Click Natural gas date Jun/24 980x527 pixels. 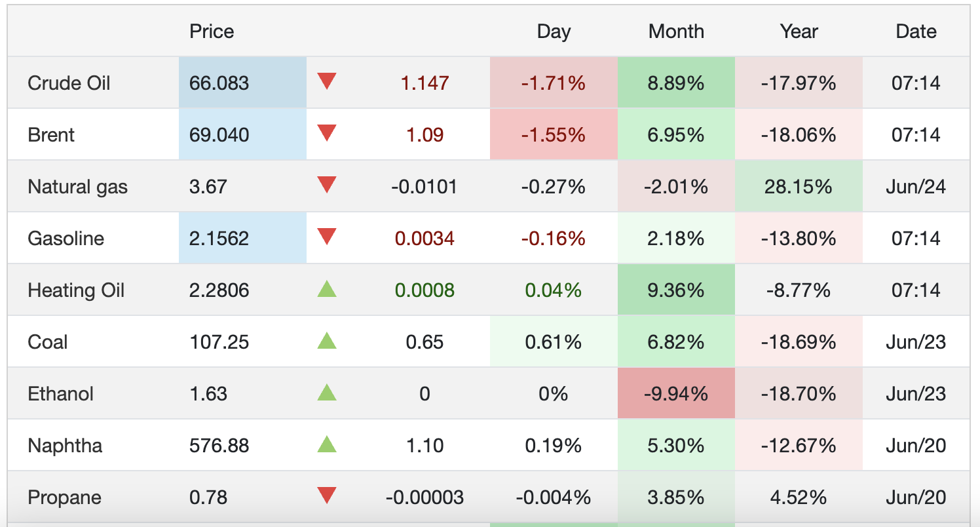click(916, 187)
